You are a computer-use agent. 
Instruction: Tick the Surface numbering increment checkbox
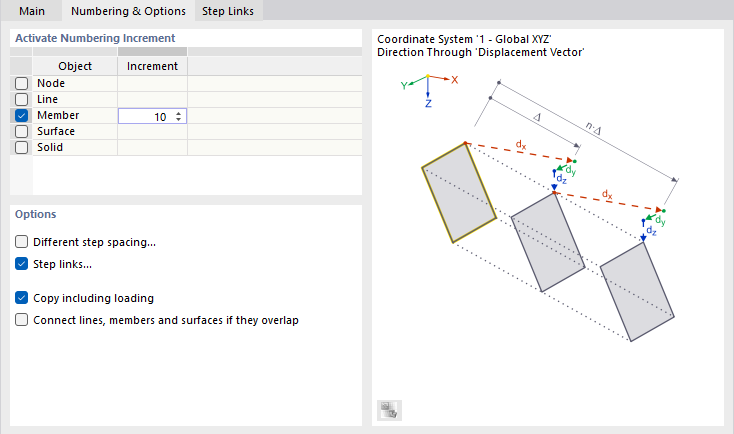[x=21, y=131]
